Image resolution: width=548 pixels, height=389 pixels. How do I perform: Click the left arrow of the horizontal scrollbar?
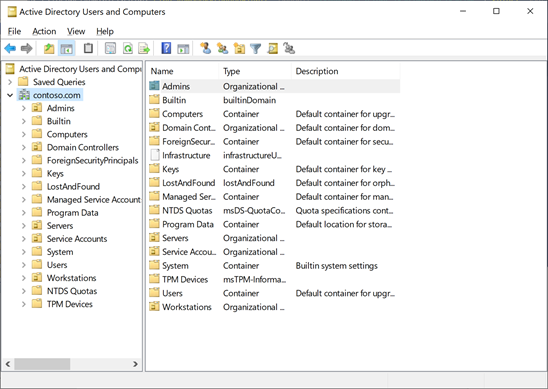click(x=8, y=364)
